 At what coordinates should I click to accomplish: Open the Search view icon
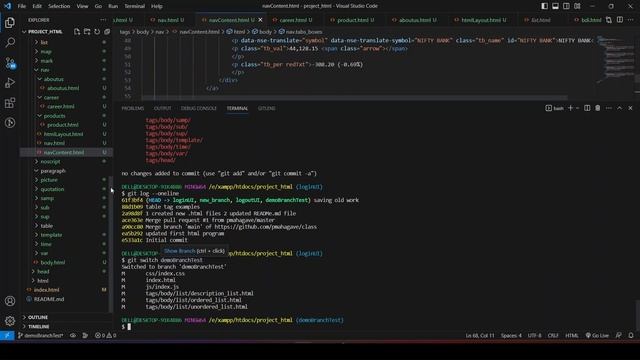(x=10, y=42)
